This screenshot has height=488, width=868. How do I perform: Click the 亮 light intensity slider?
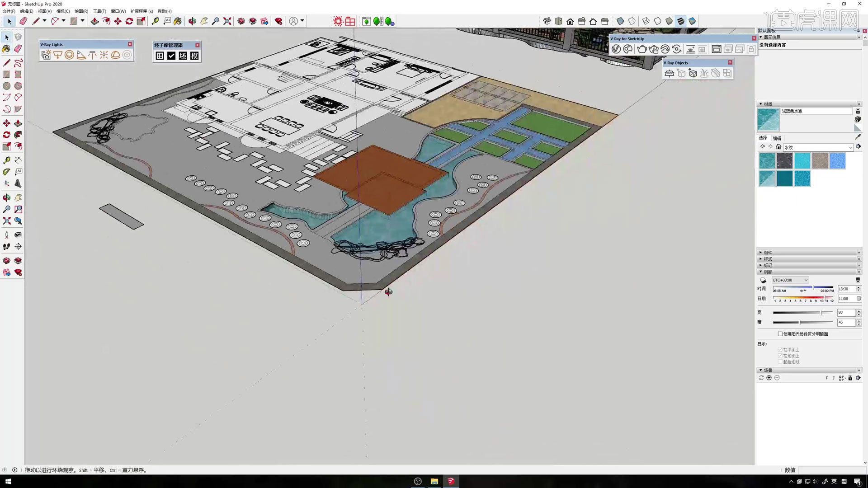point(802,313)
